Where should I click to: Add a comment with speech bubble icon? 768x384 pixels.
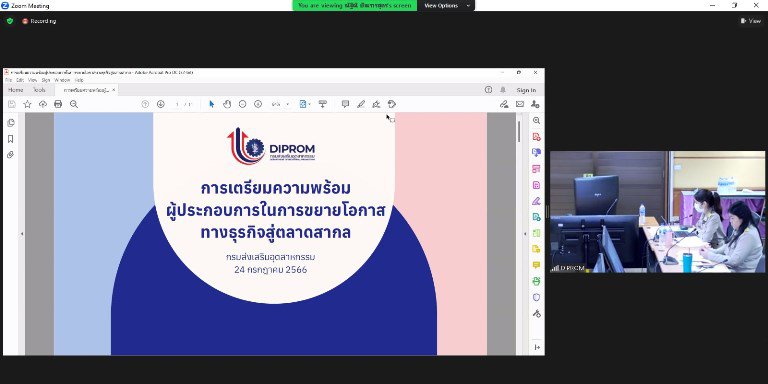tap(345, 104)
